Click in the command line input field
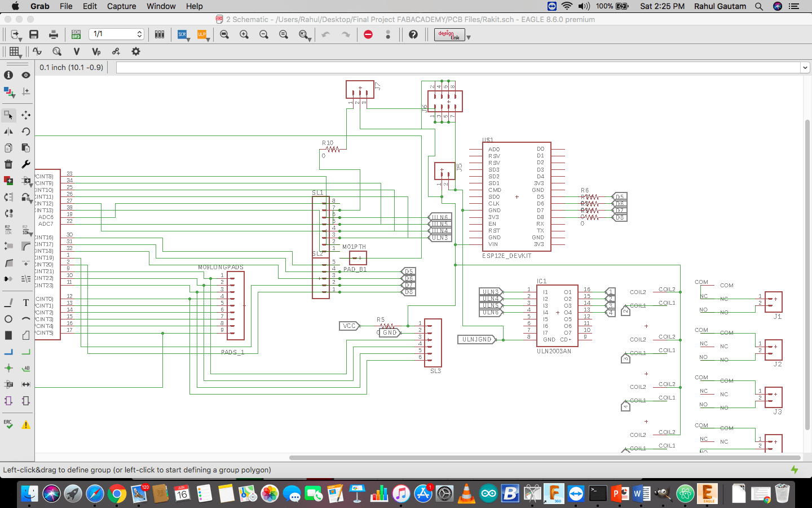Viewport: 812px width, 508px height. click(x=458, y=68)
